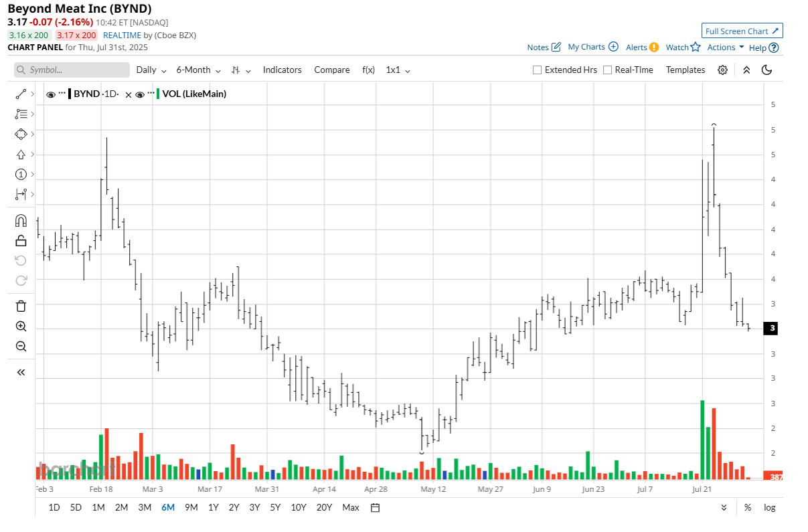Zoom in with the magnifier plus icon
The height and width of the screenshot is (532, 808).
(20, 327)
